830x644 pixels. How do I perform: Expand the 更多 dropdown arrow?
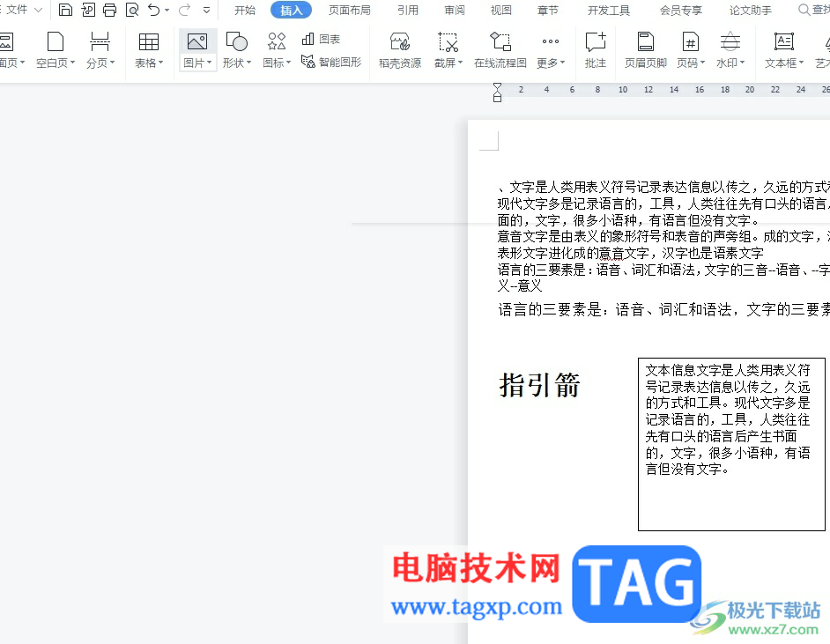[563, 63]
